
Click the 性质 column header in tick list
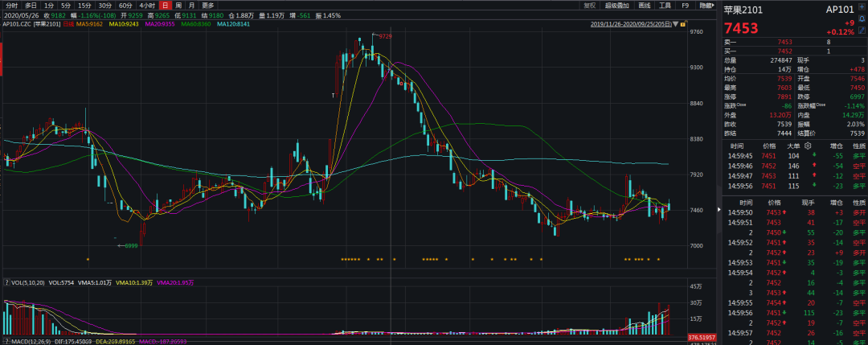pyautogui.click(x=858, y=203)
